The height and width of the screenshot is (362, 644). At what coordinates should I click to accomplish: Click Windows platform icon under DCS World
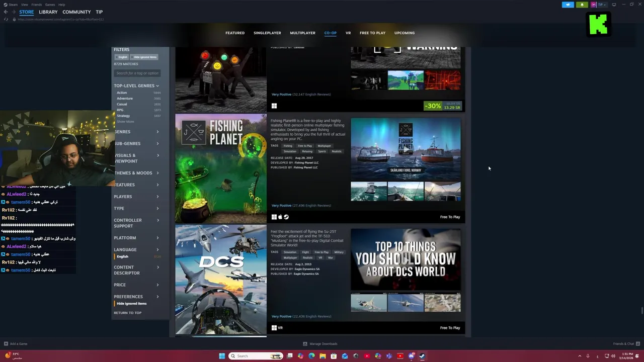(x=274, y=328)
